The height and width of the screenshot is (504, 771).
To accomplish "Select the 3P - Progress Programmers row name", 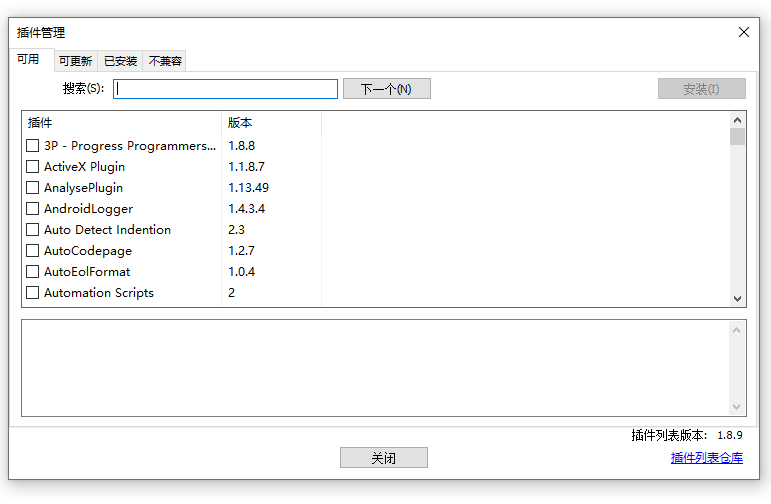I will point(130,146).
